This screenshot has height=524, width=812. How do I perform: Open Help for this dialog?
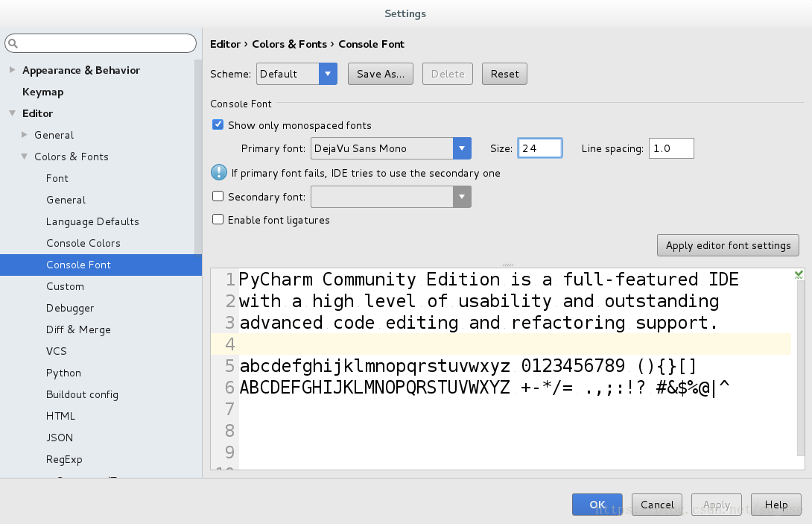[x=775, y=505]
